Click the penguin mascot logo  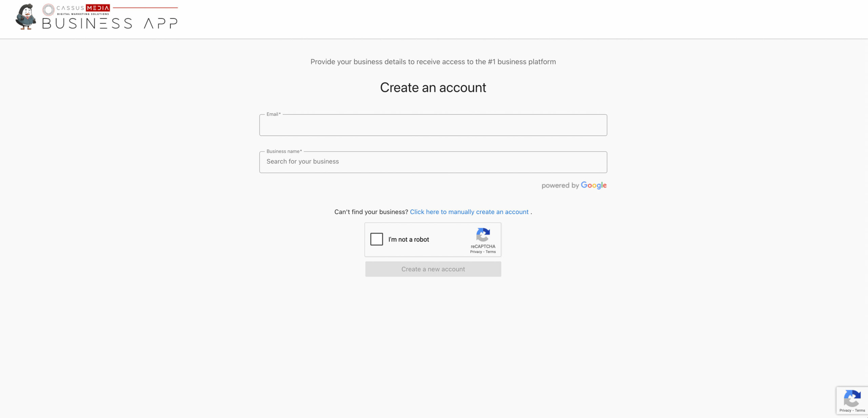26,17
